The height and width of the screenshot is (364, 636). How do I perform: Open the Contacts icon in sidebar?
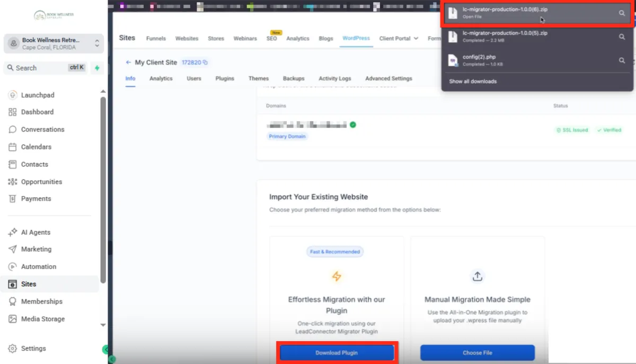click(x=13, y=165)
